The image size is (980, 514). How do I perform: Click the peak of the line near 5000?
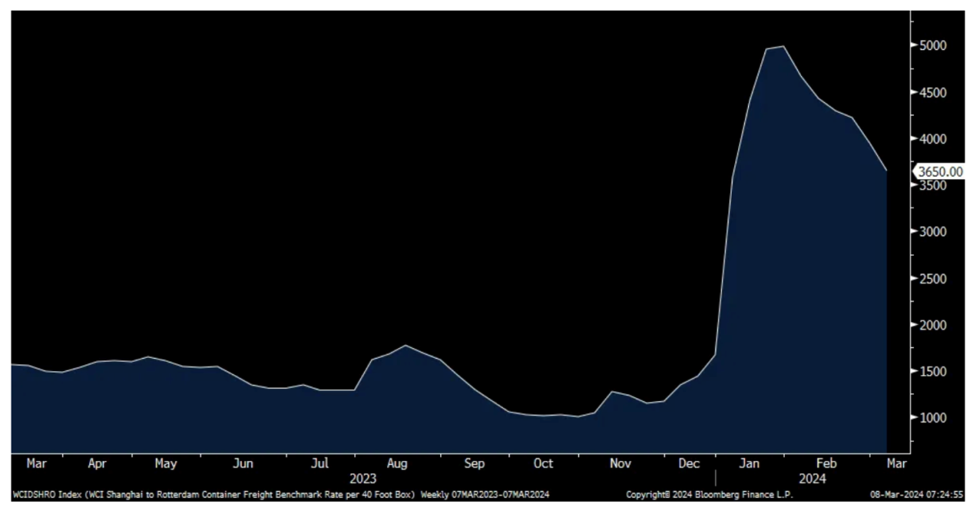[783, 47]
